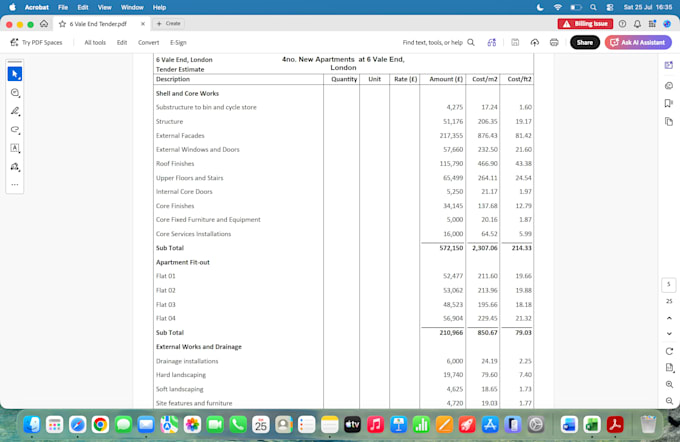Open Chrome from the Dock
The width and height of the screenshot is (680, 442).
point(100,425)
